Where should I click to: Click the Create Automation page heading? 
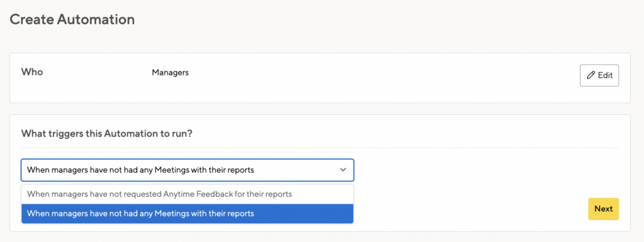tap(72, 19)
